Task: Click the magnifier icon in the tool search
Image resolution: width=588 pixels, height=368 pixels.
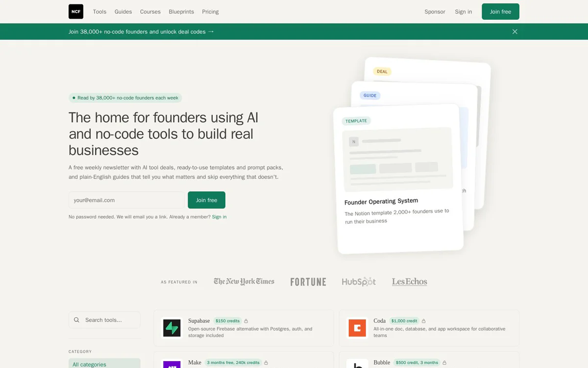Action: point(76,320)
